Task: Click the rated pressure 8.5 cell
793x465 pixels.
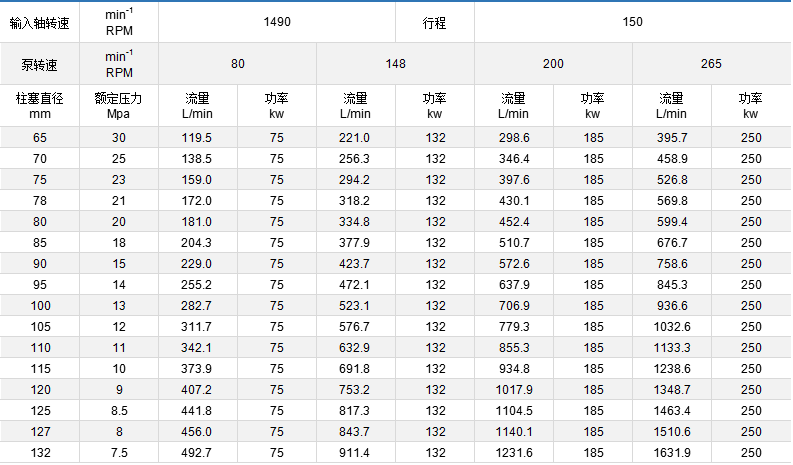Action: [119, 411]
